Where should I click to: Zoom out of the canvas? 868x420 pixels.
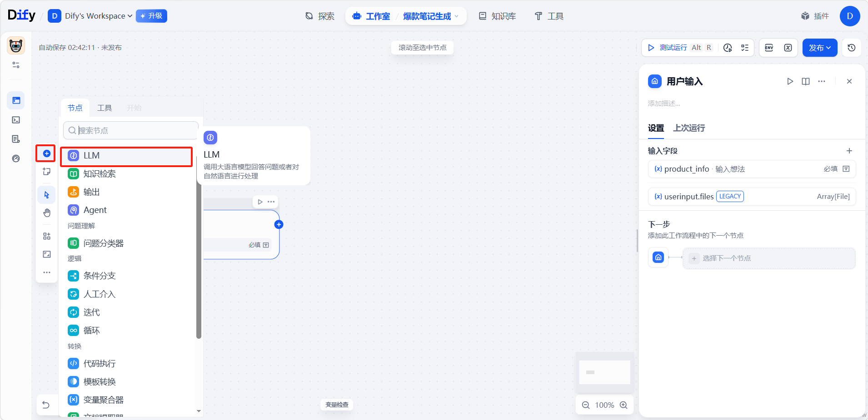coord(586,405)
